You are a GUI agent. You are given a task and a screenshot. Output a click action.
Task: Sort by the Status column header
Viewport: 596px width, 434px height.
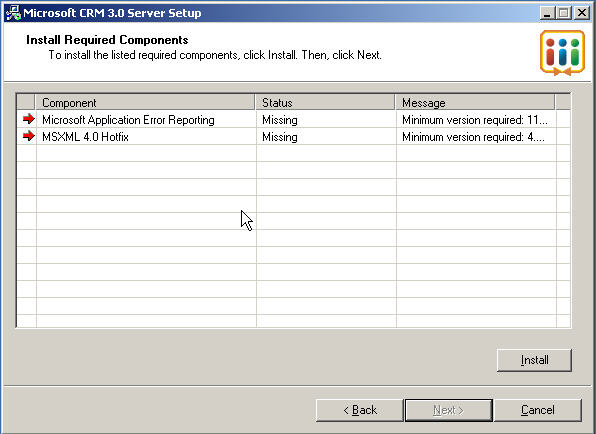(325, 103)
